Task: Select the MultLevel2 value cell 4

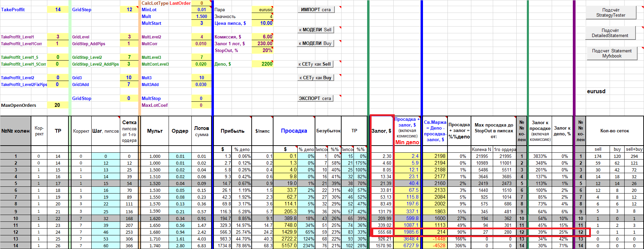Action: coord(201,37)
